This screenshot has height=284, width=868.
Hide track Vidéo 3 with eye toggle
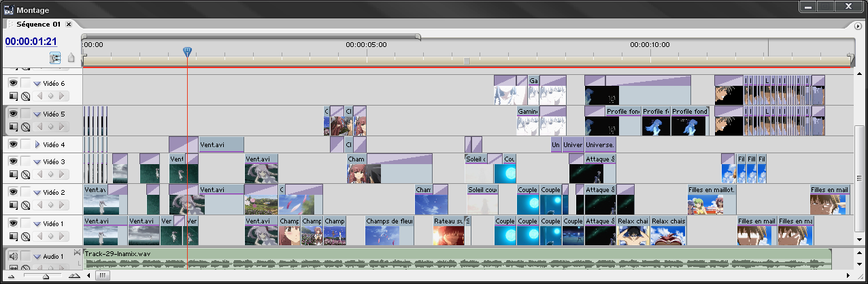13,161
